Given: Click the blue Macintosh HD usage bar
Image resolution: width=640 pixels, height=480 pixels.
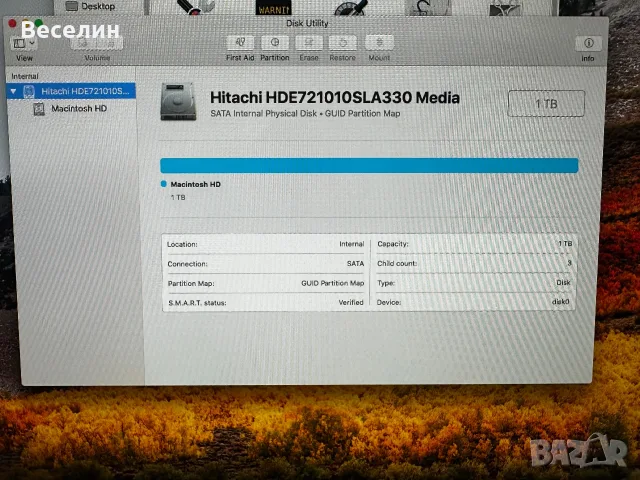Looking at the screenshot, I should [369, 166].
